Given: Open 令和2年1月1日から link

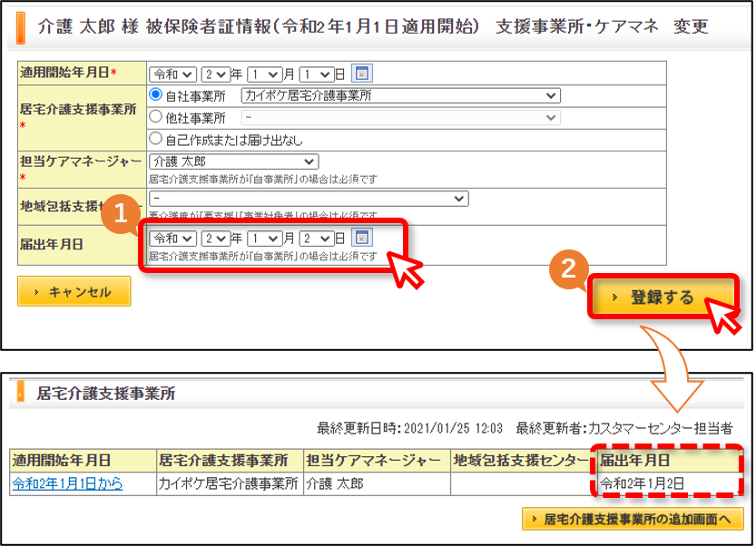Looking at the screenshot, I should [67, 483].
